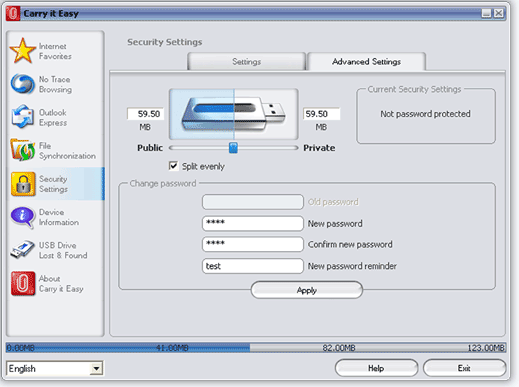The image size is (519, 387).
Task: Click the Apply button
Action: click(x=307, y=290)
